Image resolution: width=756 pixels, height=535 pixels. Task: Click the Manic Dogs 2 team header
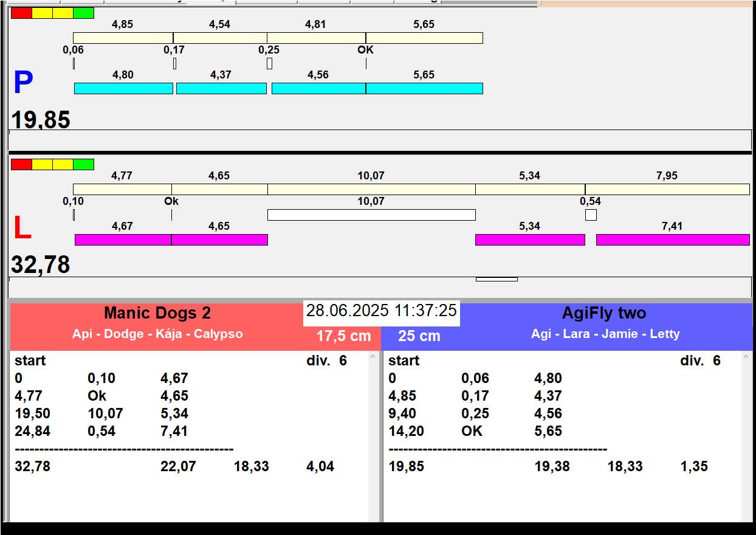(x=157, y=314)
